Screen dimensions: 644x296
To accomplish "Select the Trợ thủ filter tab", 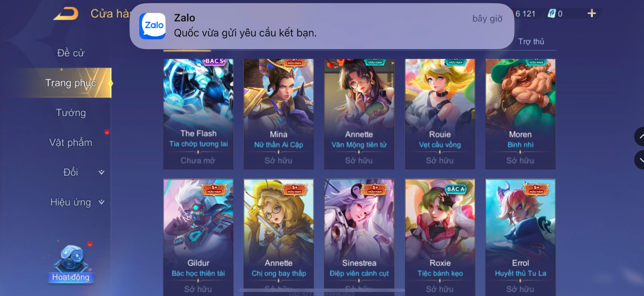I will tap(531, 41).
